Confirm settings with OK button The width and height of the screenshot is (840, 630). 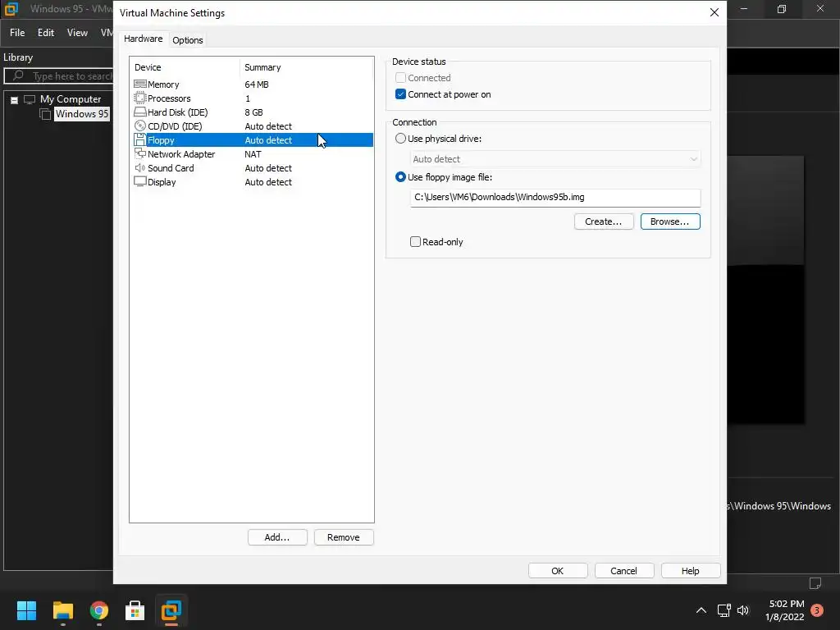(x=558, y=571)
